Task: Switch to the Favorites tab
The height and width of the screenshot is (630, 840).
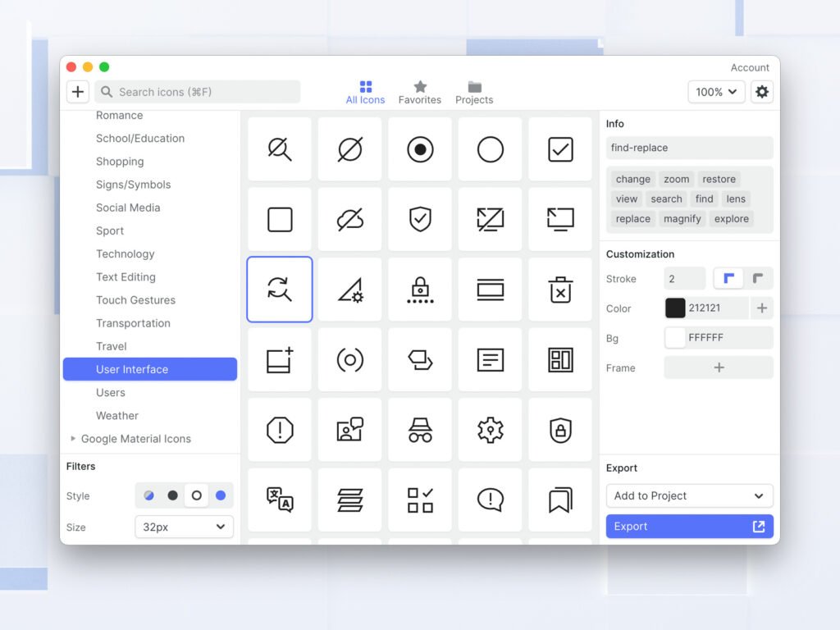Action: (x=419, y=92)
